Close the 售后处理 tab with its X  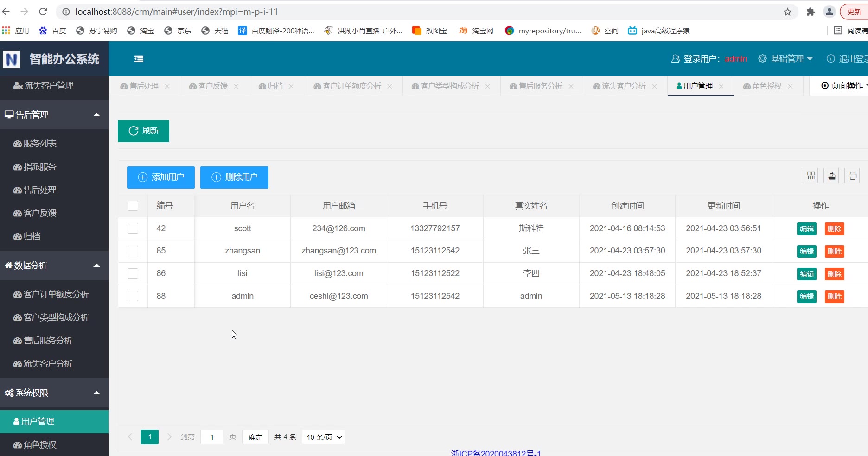click(167, 86)
